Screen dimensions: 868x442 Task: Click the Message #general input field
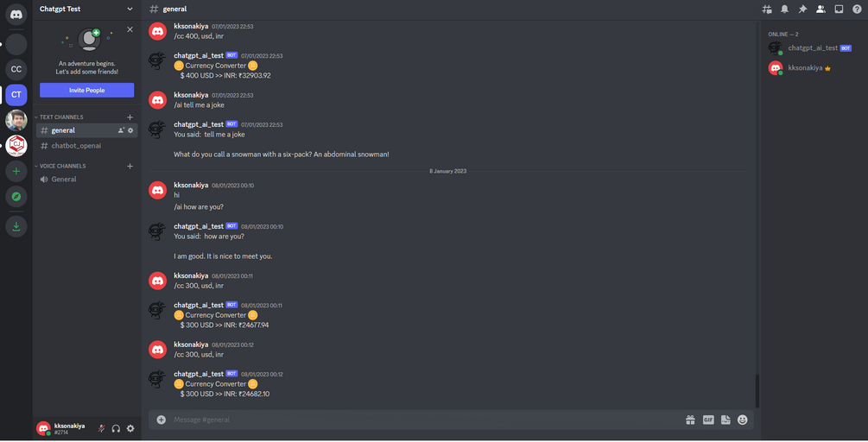point(427,420)
